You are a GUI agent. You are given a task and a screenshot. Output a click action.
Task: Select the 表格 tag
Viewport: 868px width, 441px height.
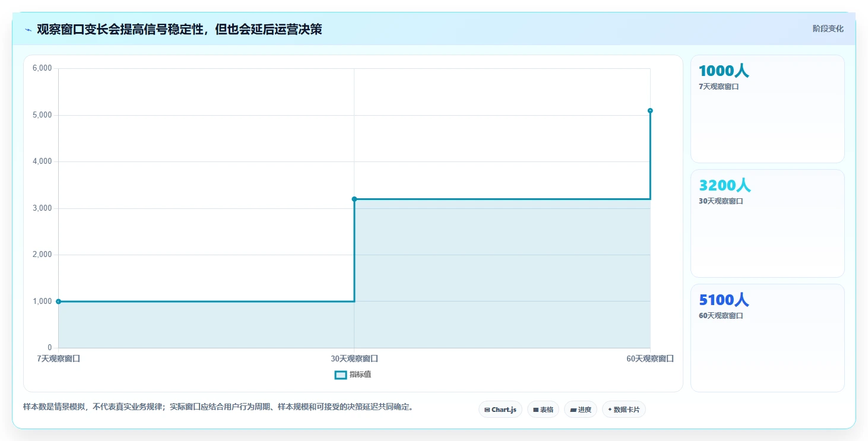(x=543, y=410)
